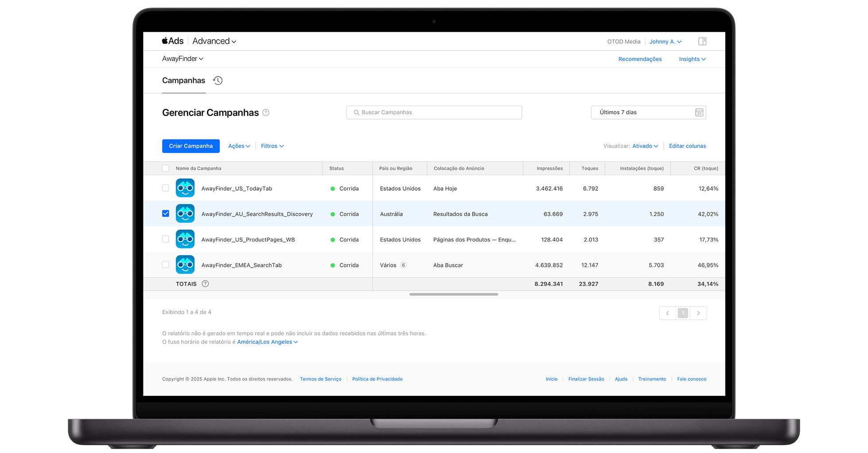Viewport: 868px width, 453px height.
Task: Change the Visualizar Ativado dropdown
Action: tap(645, 146)
